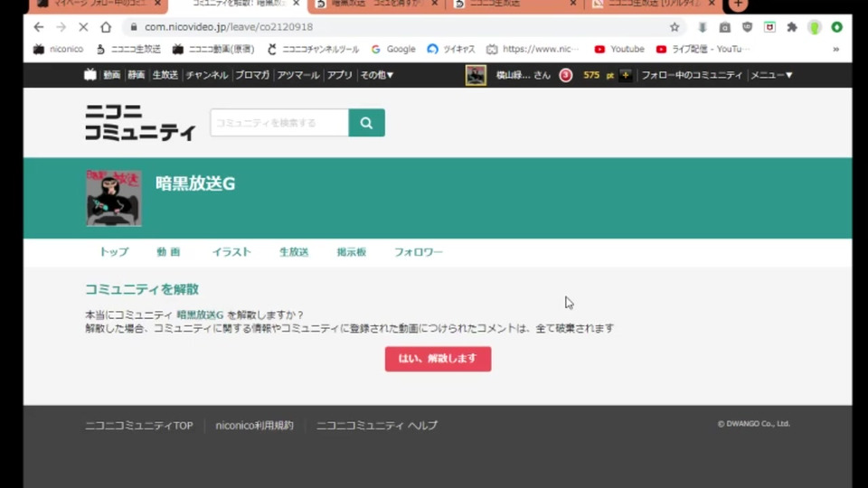Open the extensions puzzle piece menu
This screenshot has height=488, width=868.
point(792,27)
